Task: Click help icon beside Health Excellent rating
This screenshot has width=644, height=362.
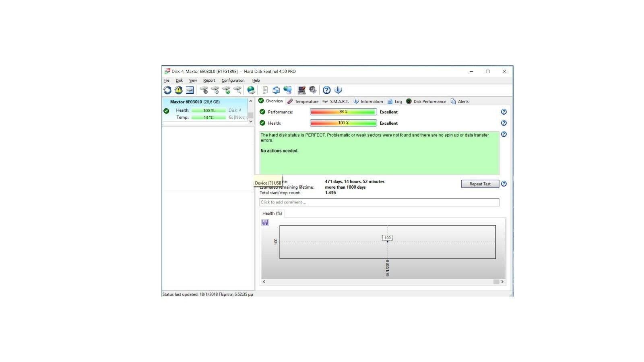Action: pos(504,123)
